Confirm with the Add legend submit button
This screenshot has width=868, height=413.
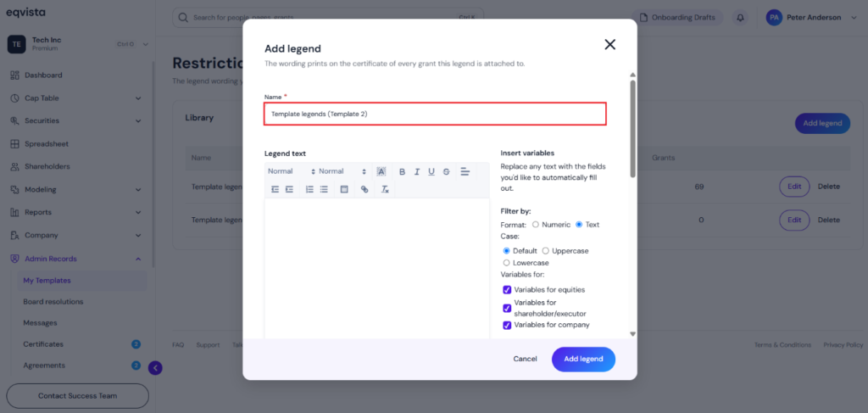(583, 360)
